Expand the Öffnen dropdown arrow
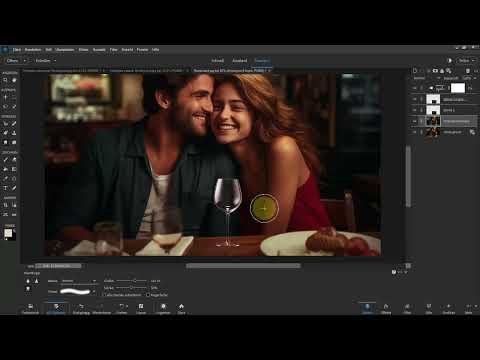480x360 pixels. point(24,61)
